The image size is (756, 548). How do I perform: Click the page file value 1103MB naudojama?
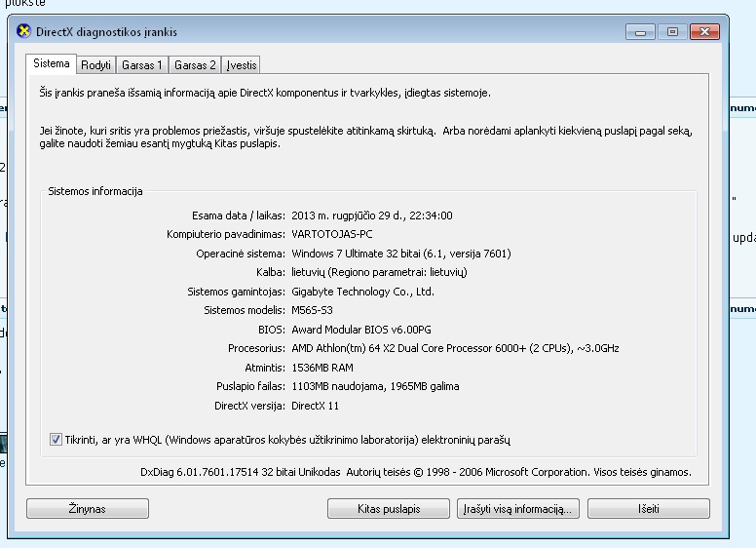(338, 386)
